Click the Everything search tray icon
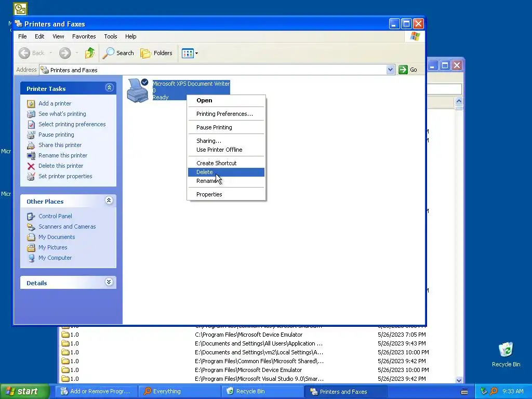Viewport: 532px width, 399px height. pos(494,391)
